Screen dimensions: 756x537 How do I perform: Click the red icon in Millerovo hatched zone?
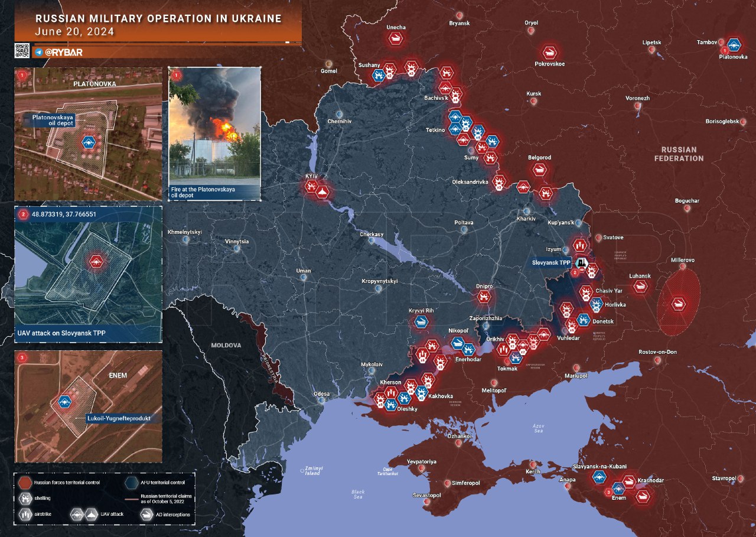tap(678, 304)
